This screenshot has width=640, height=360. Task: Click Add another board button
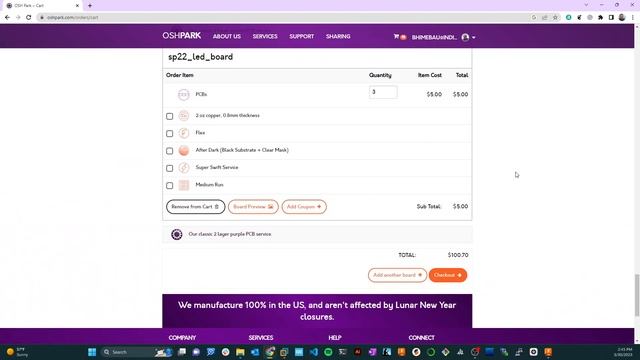click(x=397, y=275)
